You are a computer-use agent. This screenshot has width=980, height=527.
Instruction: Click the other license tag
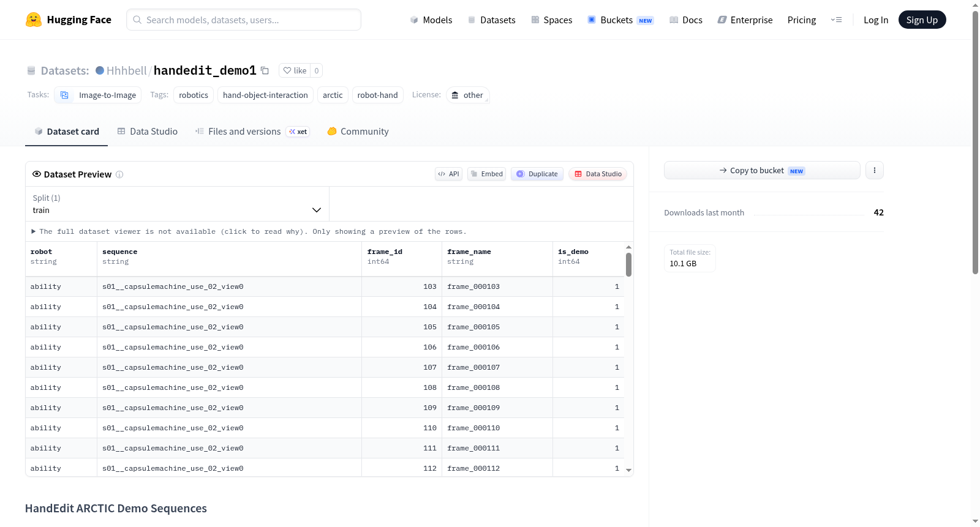point(468,95)
